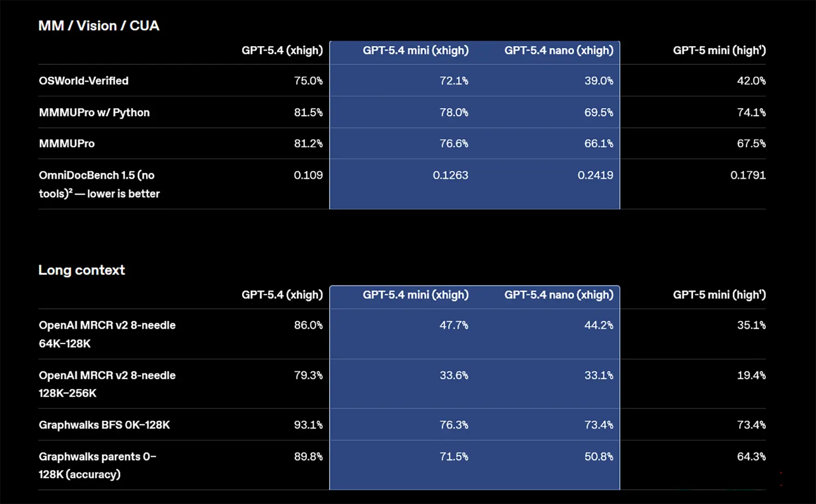Click the MMMUPro w/ Python row label
The height and width of the screenshot is (504, 816).
[94, 113]
